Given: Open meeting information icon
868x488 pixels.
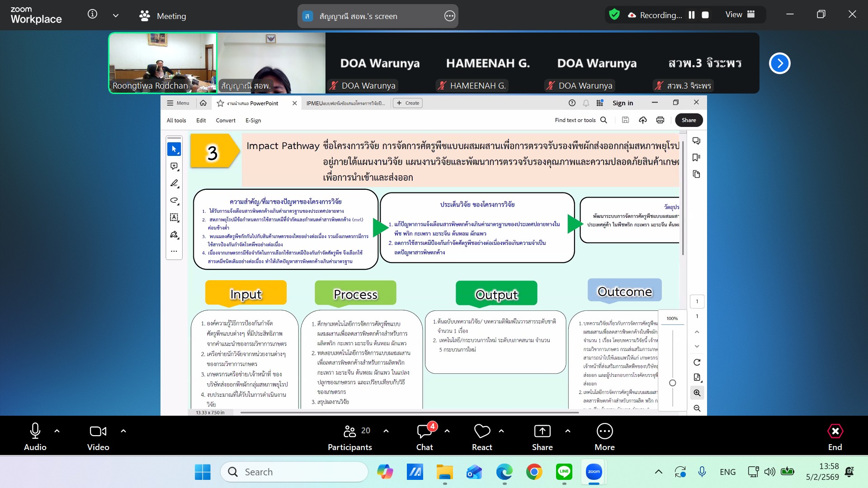Looking at the screenshot, I should [x=92, y=14].
